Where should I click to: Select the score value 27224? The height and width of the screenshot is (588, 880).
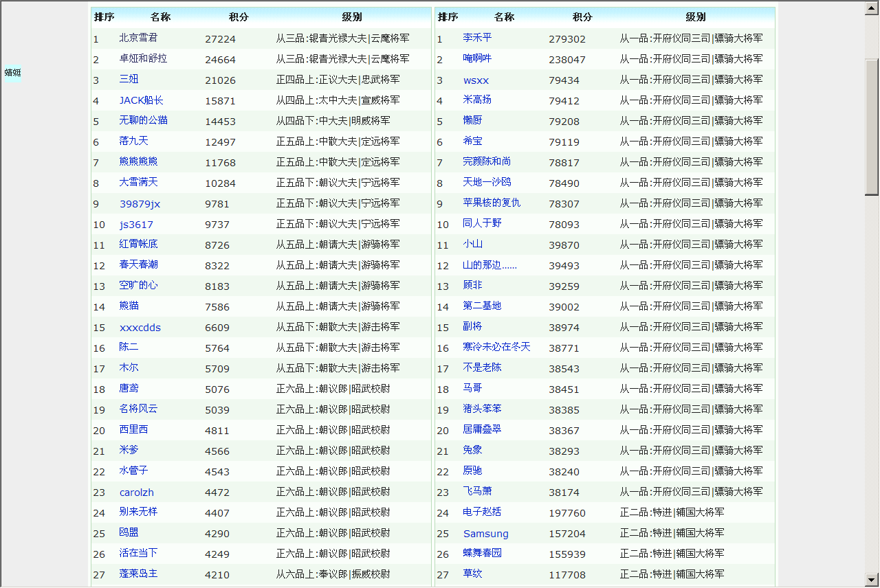coord(220,39)
